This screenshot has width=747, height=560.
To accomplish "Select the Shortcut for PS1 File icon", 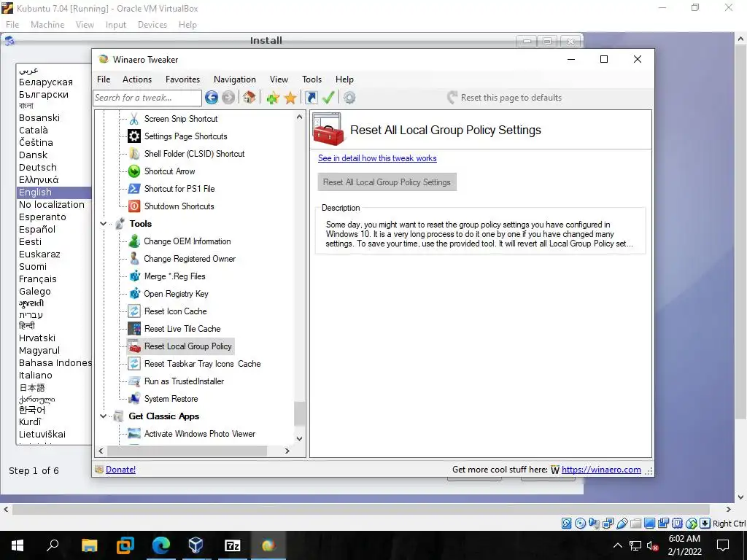I will tap(134, 189).
